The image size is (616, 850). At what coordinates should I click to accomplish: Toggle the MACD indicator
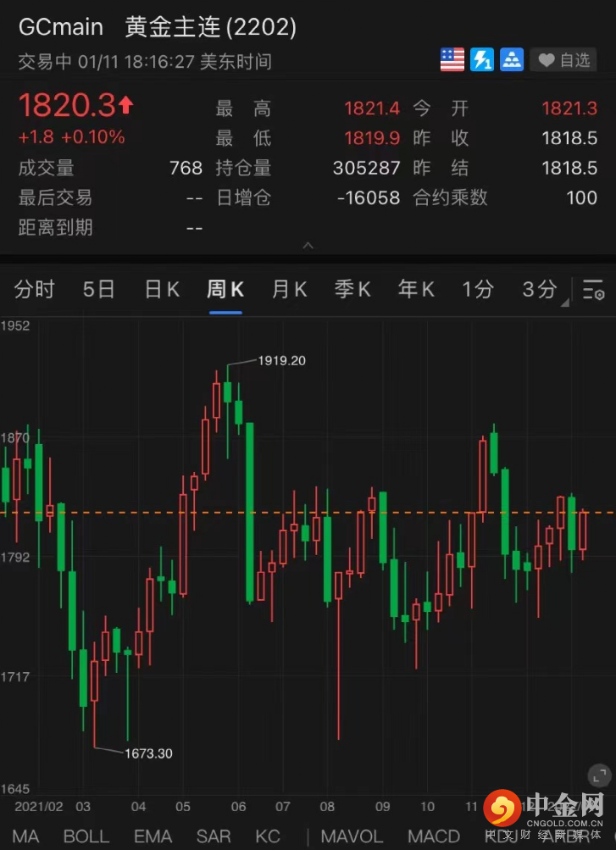click(434, 836)
